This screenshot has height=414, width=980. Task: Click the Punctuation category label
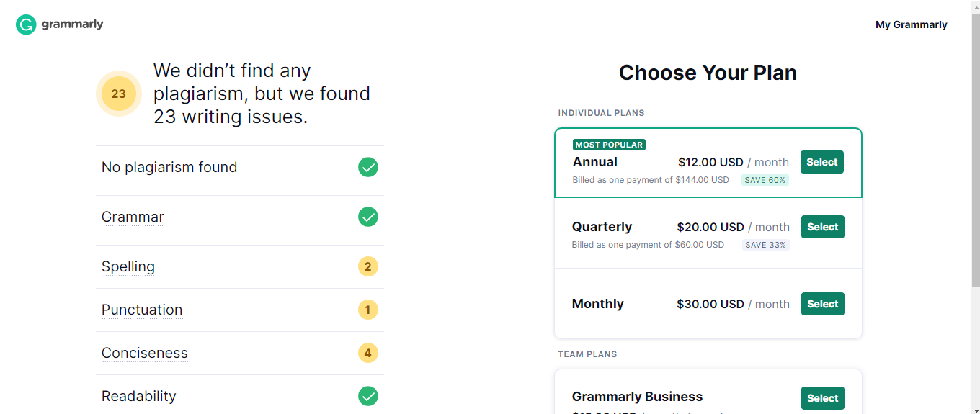click(142, 310)
